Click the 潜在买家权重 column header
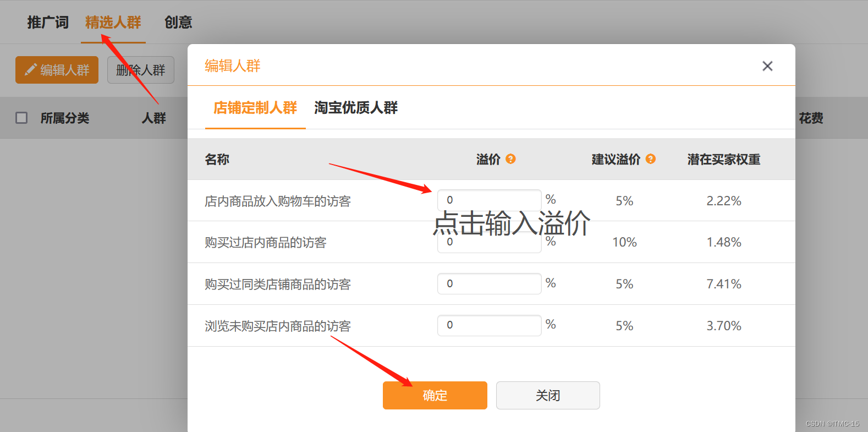The image size is (868, 432). [x=724, y=160]
